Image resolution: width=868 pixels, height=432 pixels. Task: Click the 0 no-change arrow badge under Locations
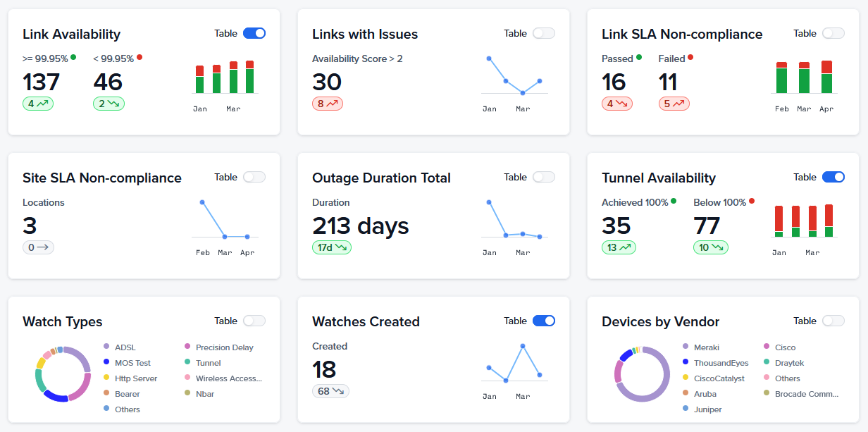38,247
